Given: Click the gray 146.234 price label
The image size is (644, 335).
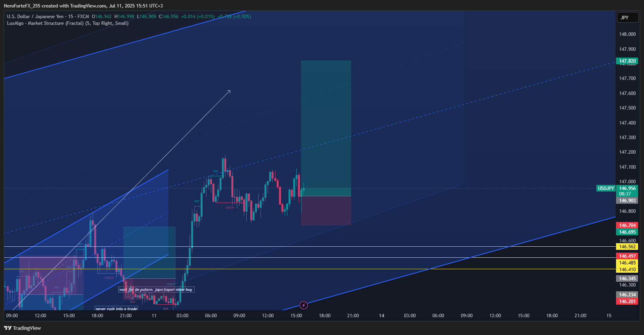Looking at the screenshot, I should click(x=627, y=295).
